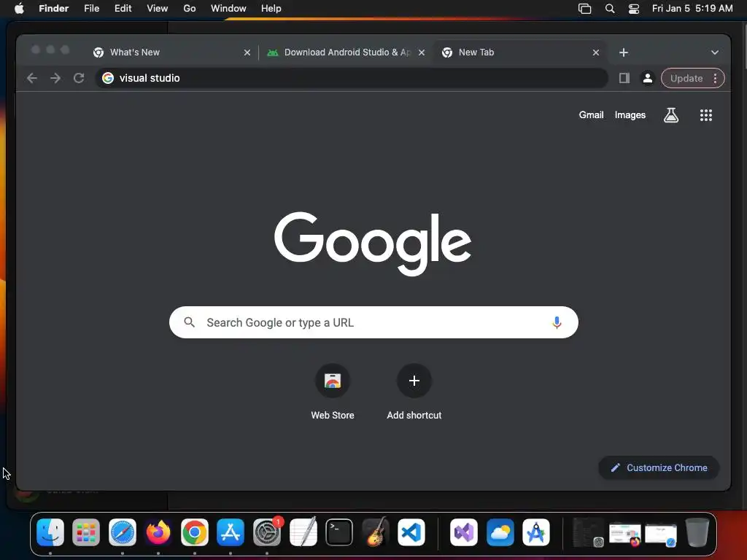Screen dimensions: 747x560
Task: Launch Firefox from the Dock
Action: tap(158, 532)
